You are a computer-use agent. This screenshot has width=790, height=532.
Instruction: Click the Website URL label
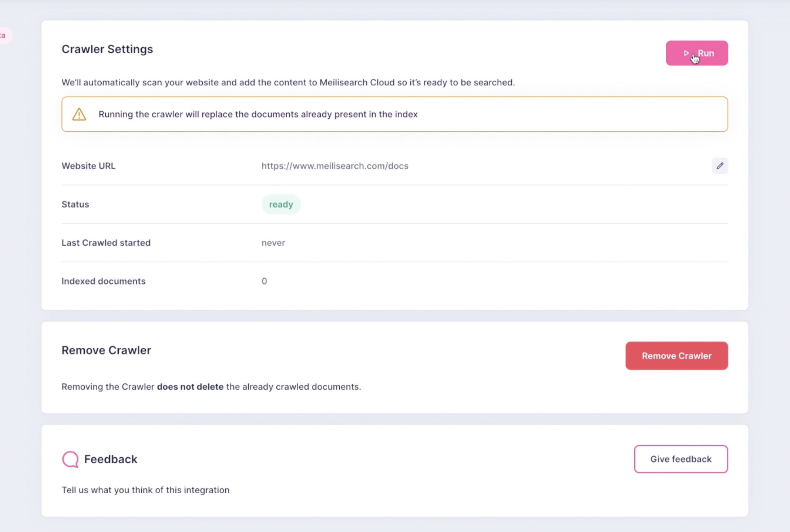(88, 166)
